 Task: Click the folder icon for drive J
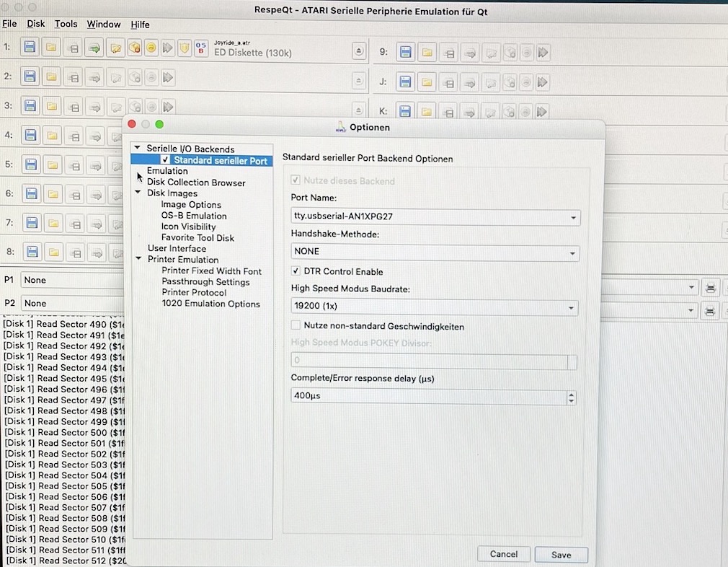(x=427, y=82)
